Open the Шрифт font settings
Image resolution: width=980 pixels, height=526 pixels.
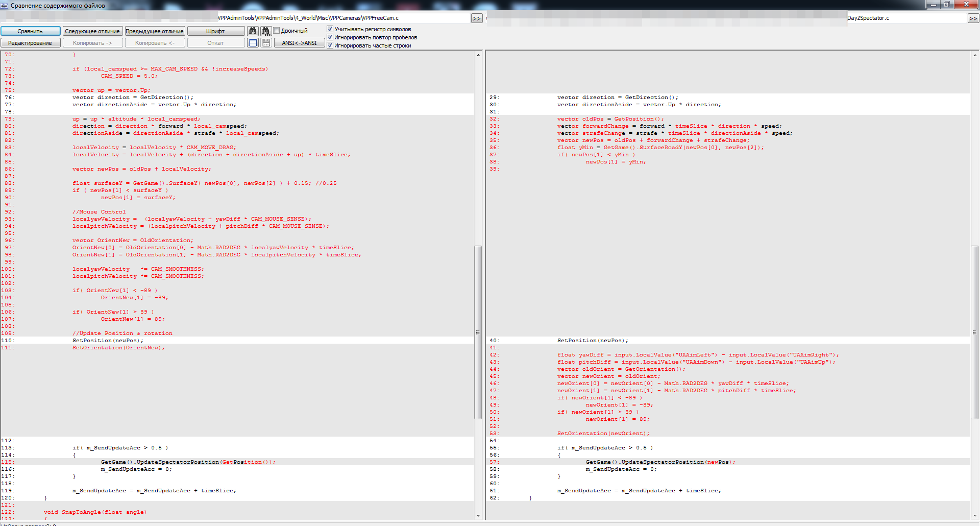pos(215,31)
